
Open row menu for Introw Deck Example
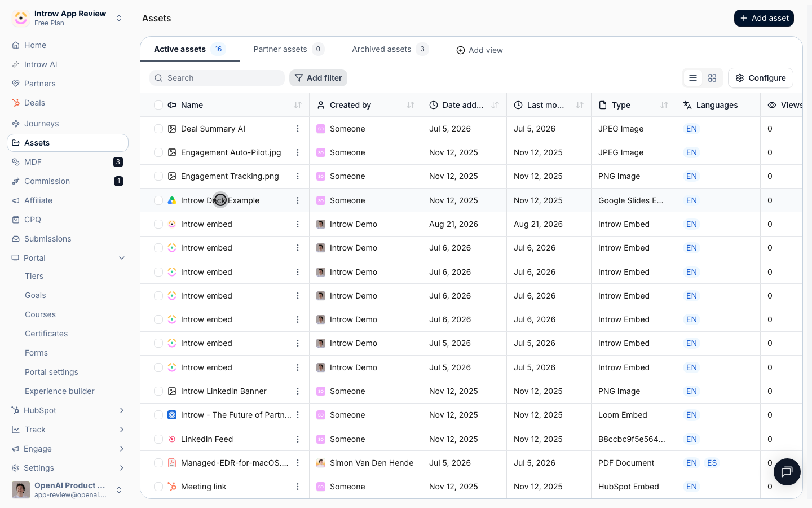(x=298, y=200)
